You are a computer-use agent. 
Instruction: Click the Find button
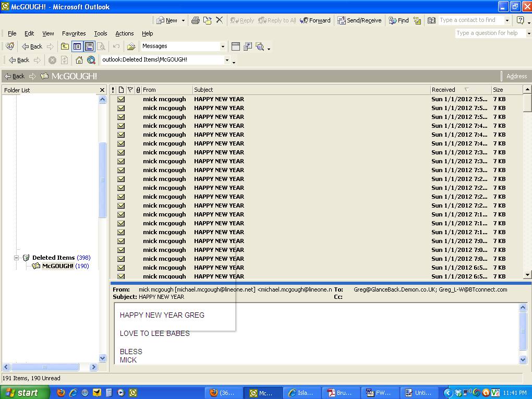(x=399, y=20)
